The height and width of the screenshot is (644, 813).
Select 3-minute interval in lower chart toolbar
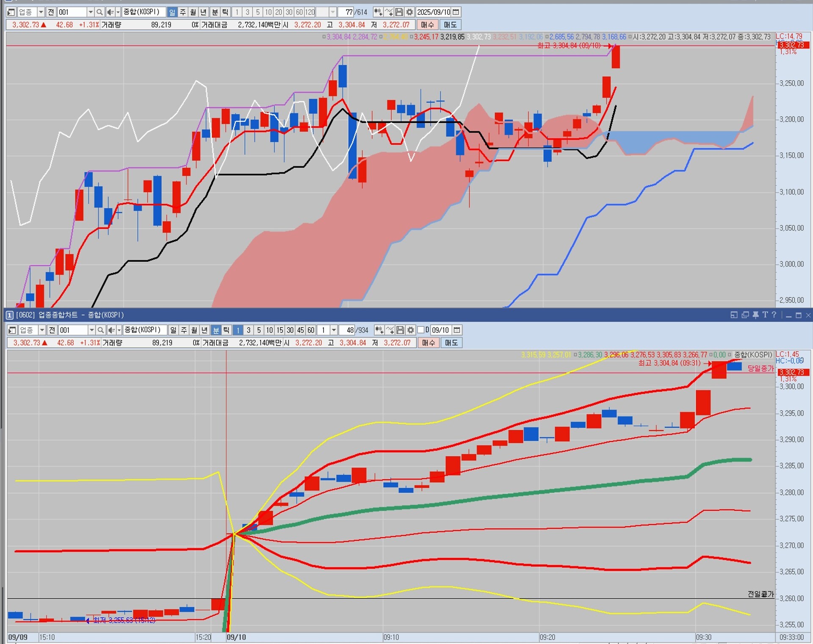(x=249, y=330)
